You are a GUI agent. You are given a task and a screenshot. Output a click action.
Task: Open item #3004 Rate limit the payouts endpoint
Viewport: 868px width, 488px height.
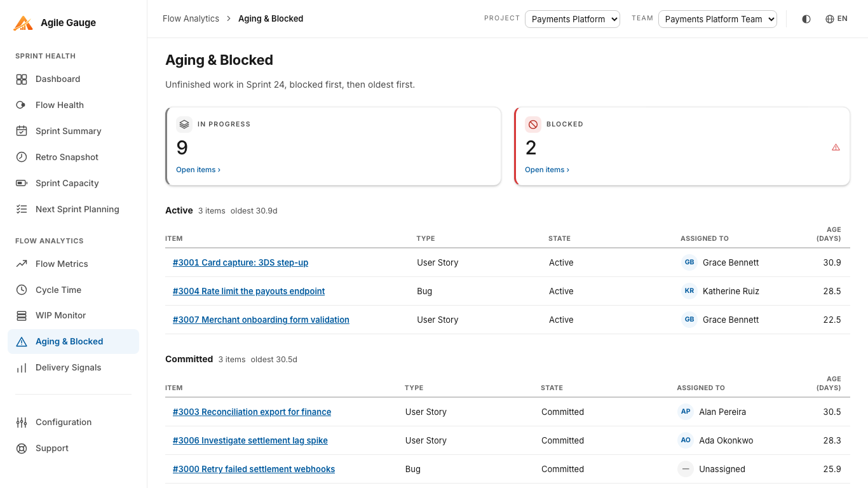tap(248, 291)
